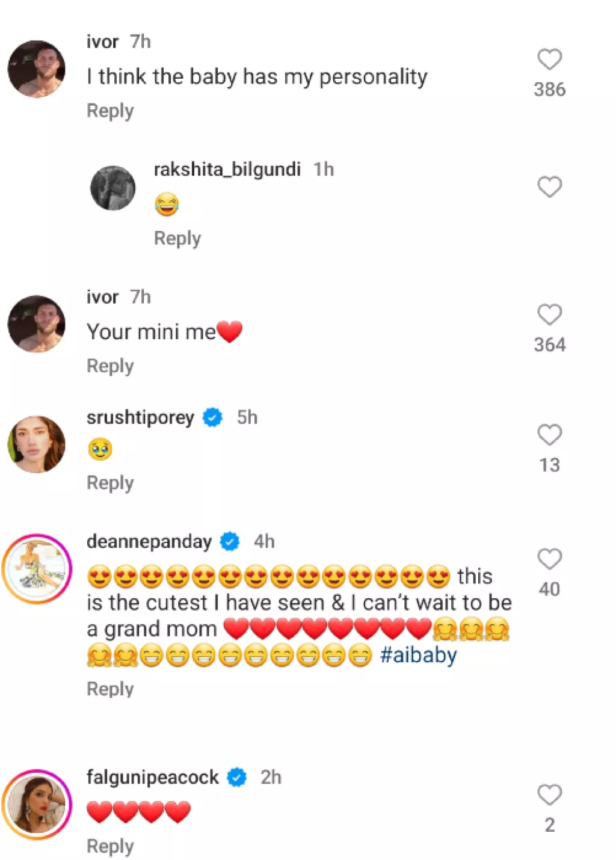View the 386 likes on ivor's comment
The height and width of the screenshot is (860, 616).
548,89
